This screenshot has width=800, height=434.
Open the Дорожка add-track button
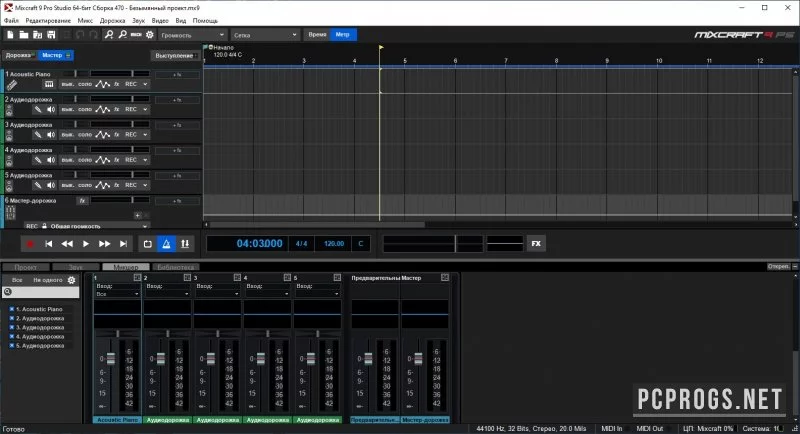[19, 55]
